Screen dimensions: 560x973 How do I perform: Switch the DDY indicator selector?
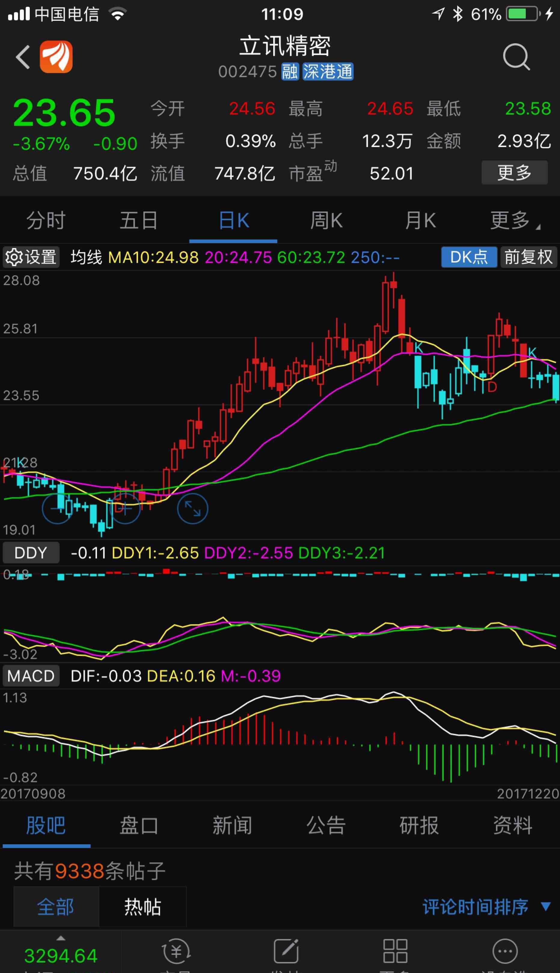31,552
